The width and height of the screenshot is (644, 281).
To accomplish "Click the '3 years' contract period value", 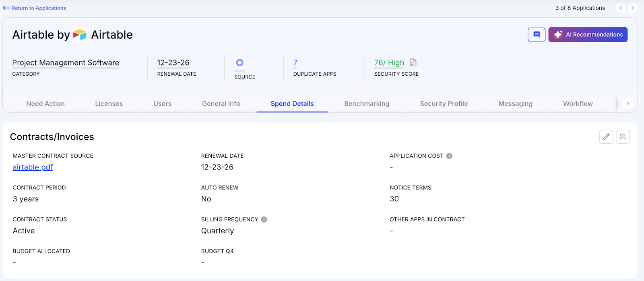I will click(x=26, y=199).
